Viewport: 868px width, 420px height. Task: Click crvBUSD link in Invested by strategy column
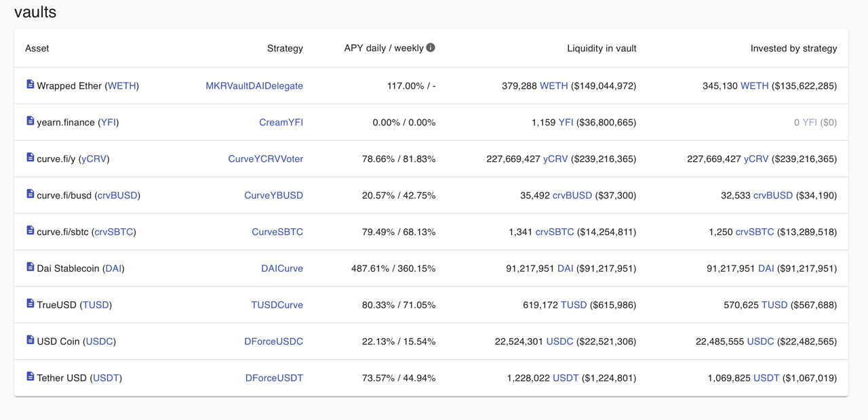(x=773, y=196)
